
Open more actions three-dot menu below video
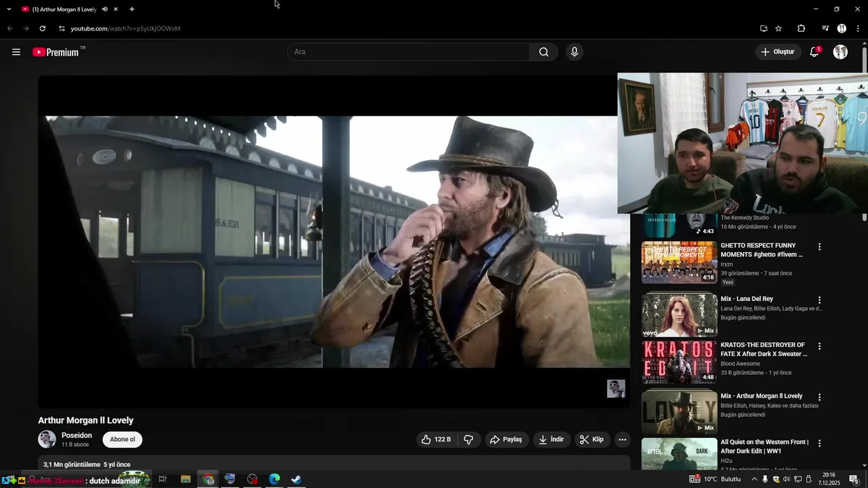[623, 439]
